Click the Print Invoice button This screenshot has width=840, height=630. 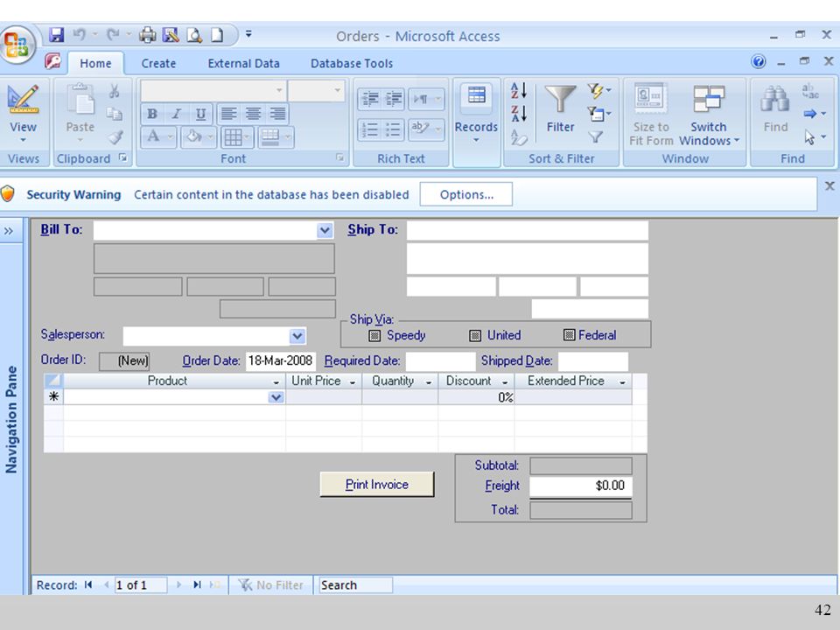pos(376,484)
